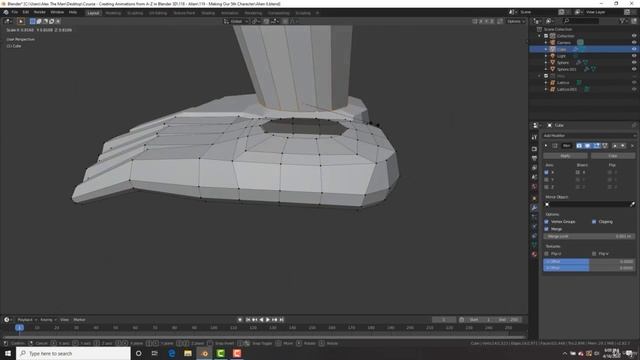Open the Render menu
The image size is (640, 360).
click(40, 12)
